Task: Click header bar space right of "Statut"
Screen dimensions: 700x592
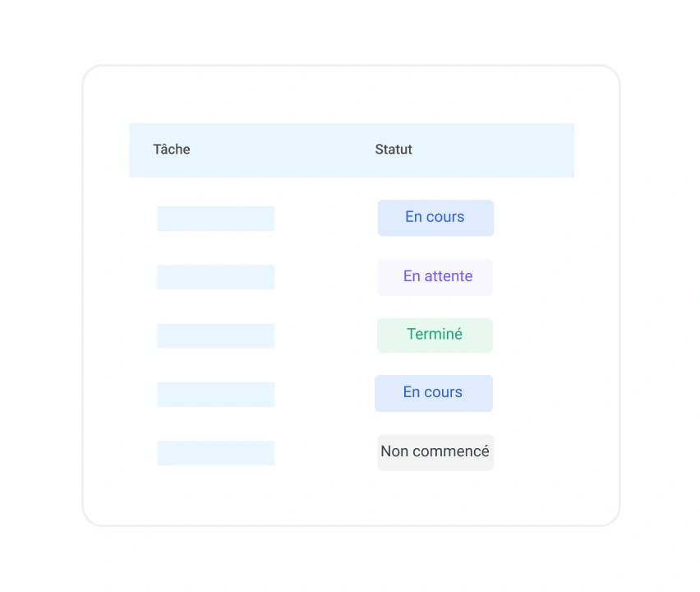Action: coord(501,150)
